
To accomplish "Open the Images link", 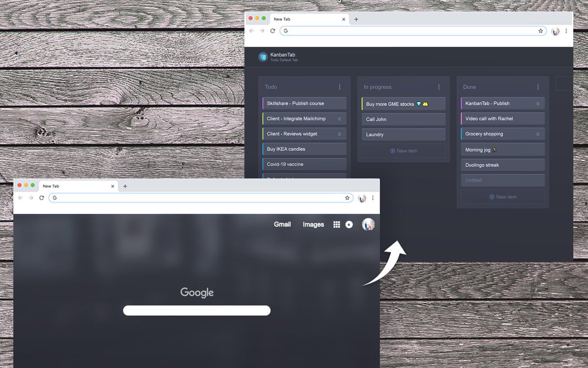I will pyautogui.click(x=314, y=224).
